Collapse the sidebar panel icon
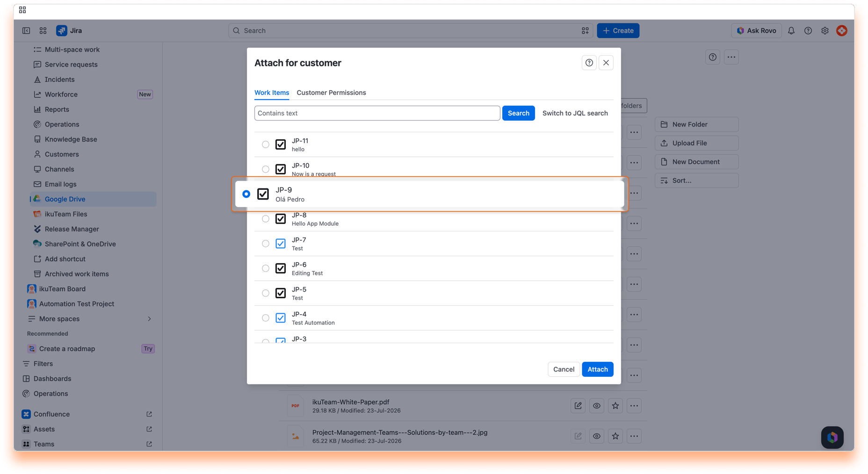This screenshot has width=868, height=474. pyautogui.click(x=26, y=30)
